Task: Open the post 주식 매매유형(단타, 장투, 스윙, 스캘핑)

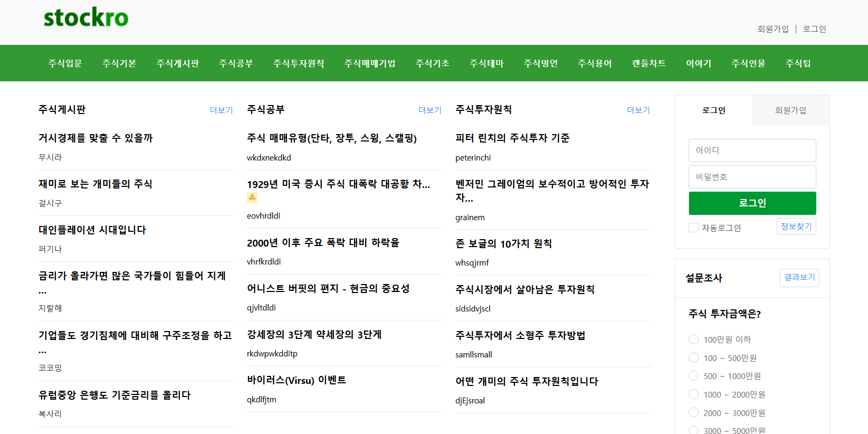Action: pyautogui.click(x=332, y=138)
